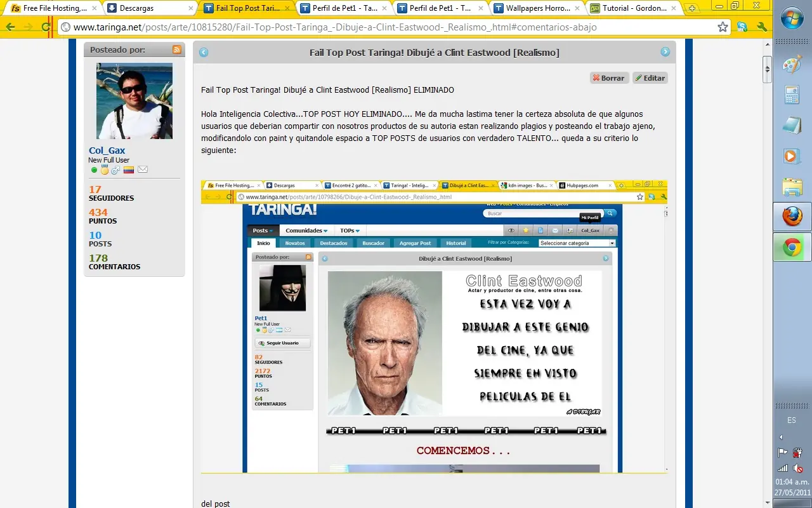Open the Wallpapers Horror tab

(x=535, y=8)
